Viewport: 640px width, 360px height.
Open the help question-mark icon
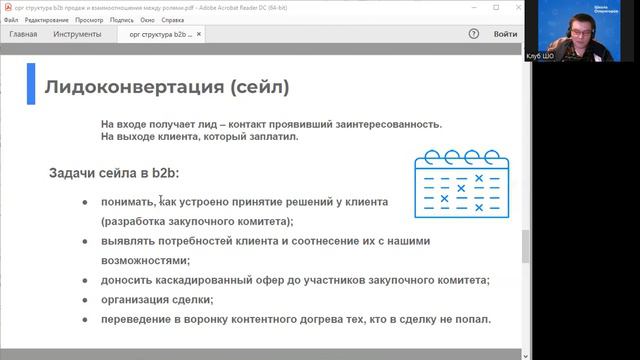pos(473,34)
